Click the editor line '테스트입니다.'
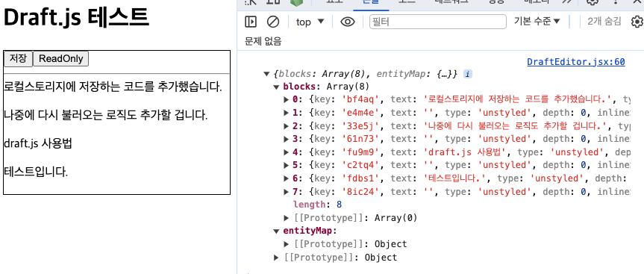The width and height of the screenshot is (644, 274). [x=36, y=171]
